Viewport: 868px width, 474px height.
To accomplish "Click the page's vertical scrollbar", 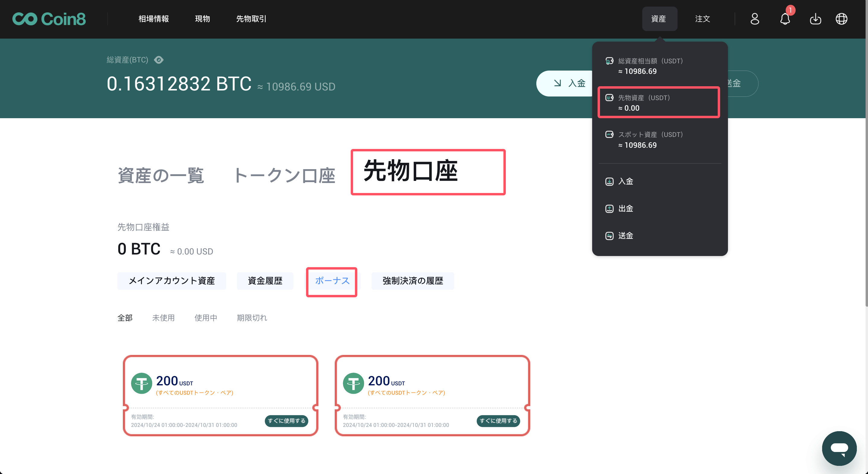I will (x=866, y=168).
